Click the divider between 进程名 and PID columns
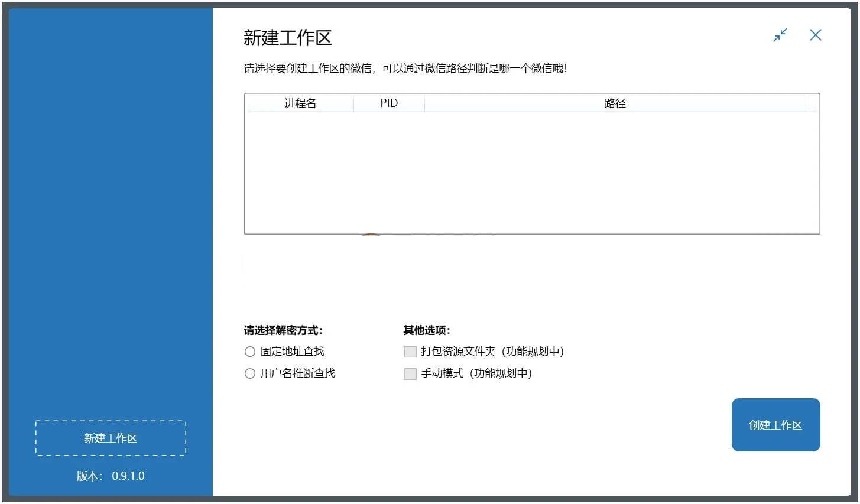The width and height of the screenshot is (860, 504). coord(353,103)
